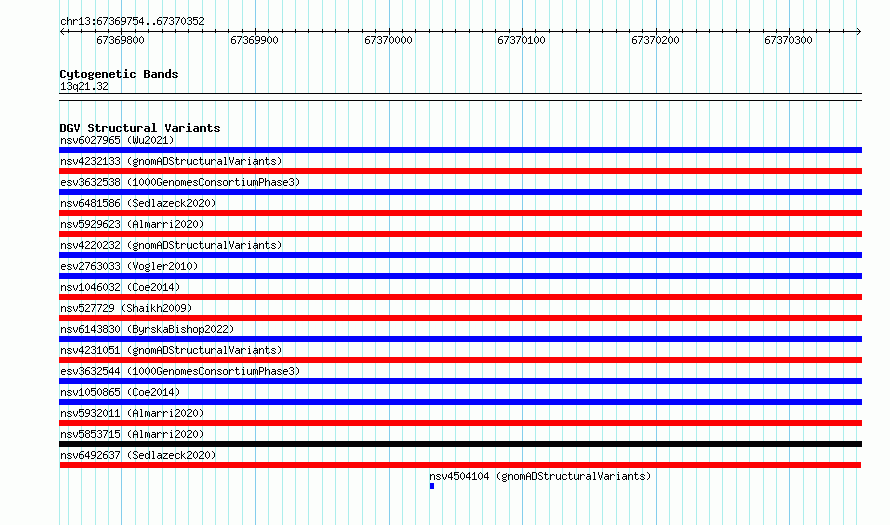Select the red bar below nsv5929623
The image size is (890, 525).
coord(460,234)
